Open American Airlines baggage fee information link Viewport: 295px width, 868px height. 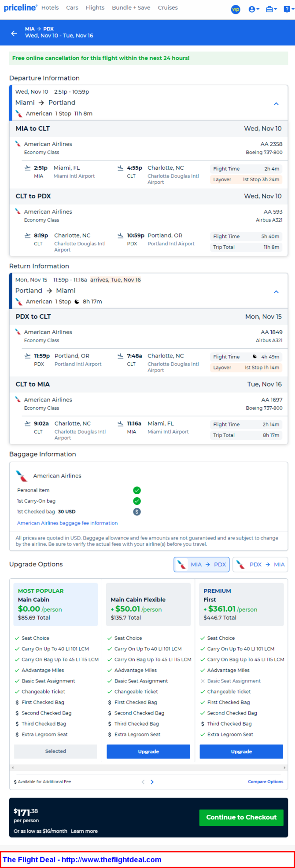click(67, 523)
